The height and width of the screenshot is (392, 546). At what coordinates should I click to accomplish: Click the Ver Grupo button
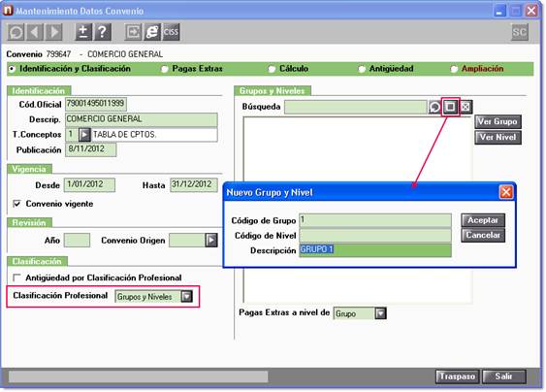pos(498,121)
